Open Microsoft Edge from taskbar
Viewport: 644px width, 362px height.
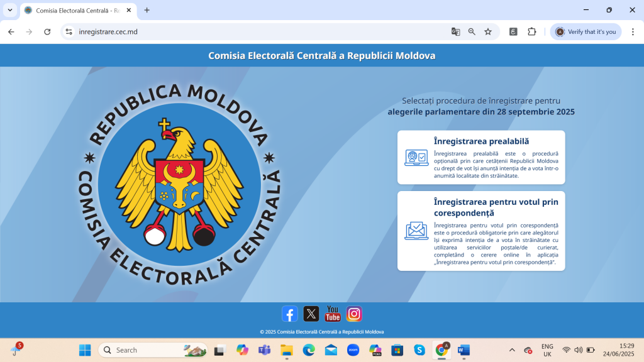pyautogui.click(x=309, y=350)
